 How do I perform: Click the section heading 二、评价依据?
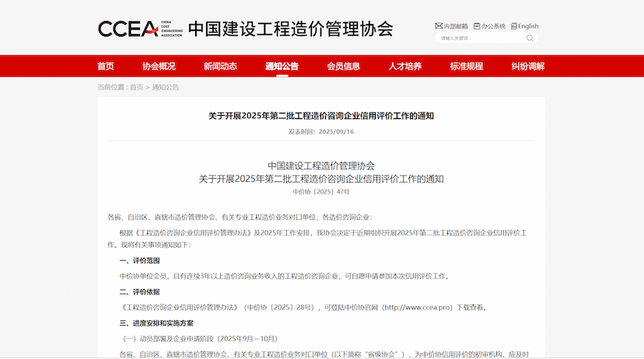click(x=140, y=291)
